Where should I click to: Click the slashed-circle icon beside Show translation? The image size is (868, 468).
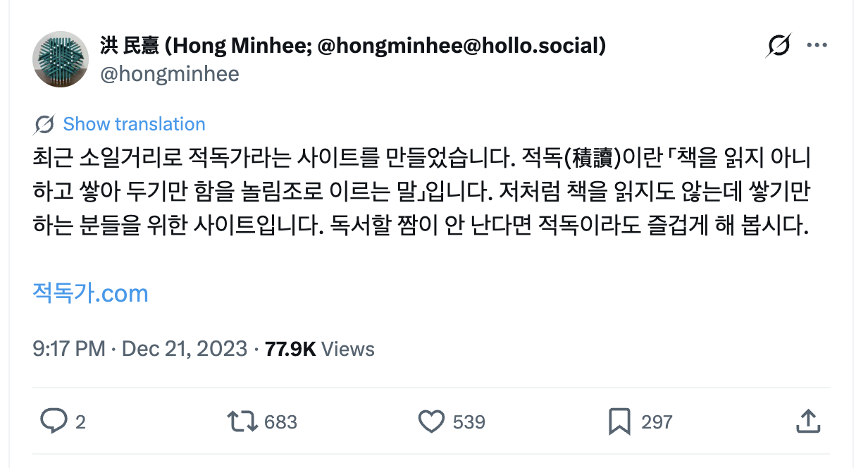[44, 125]
